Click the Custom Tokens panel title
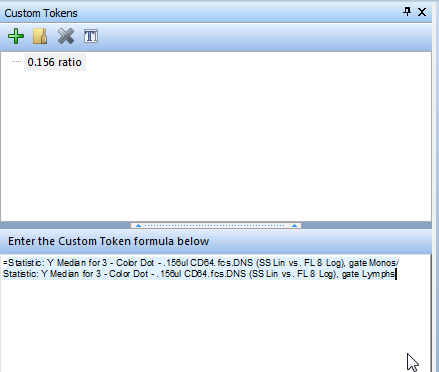 [41, 13]
